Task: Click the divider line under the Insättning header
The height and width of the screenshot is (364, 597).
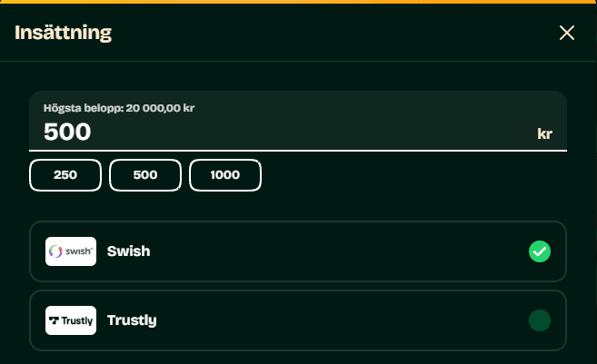Action: (x=298, y=61)
